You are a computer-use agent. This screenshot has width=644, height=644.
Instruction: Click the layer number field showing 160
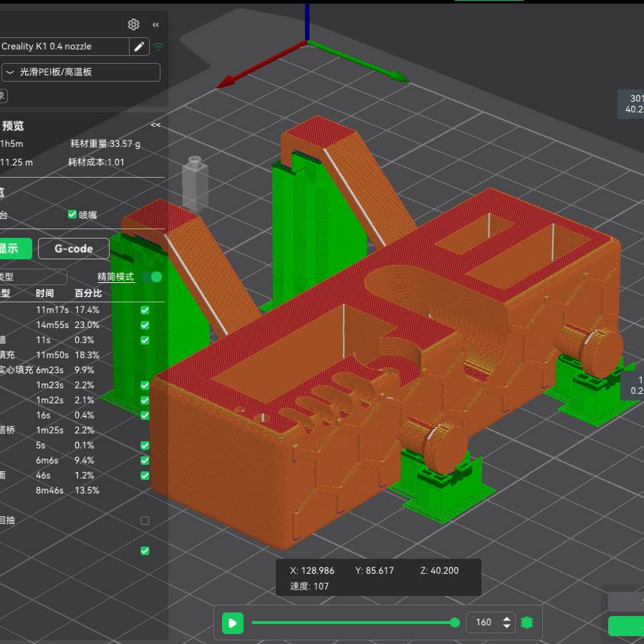[x=484, y=623]
